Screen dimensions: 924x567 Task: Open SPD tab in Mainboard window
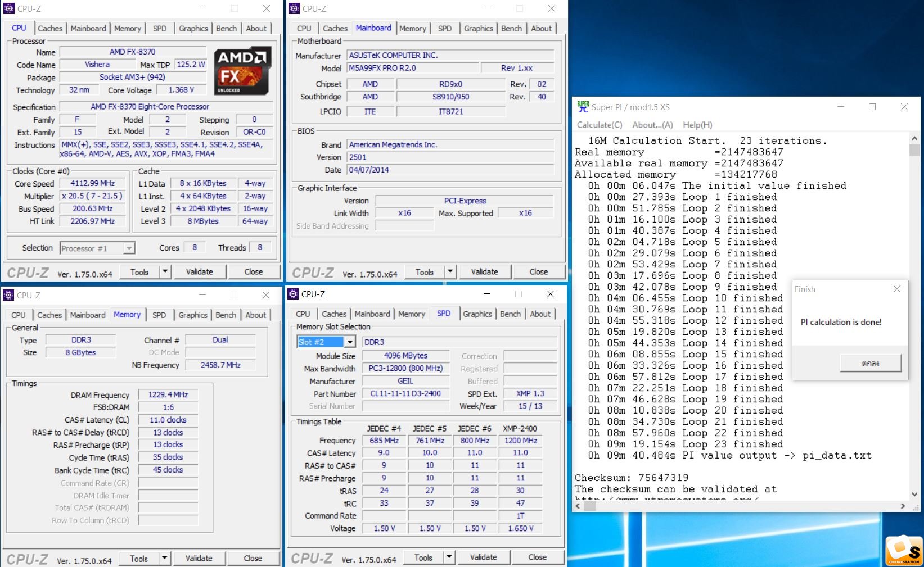(445, 28)
